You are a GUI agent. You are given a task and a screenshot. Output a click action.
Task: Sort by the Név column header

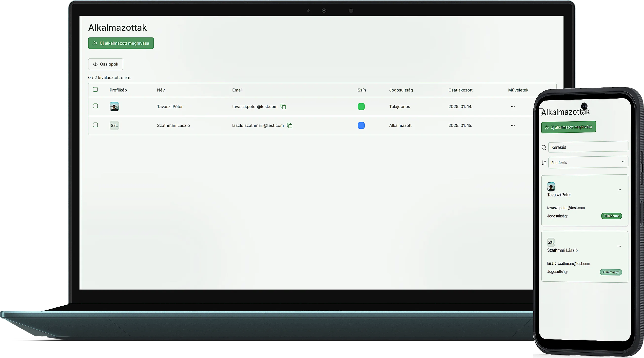pos(161,90)
